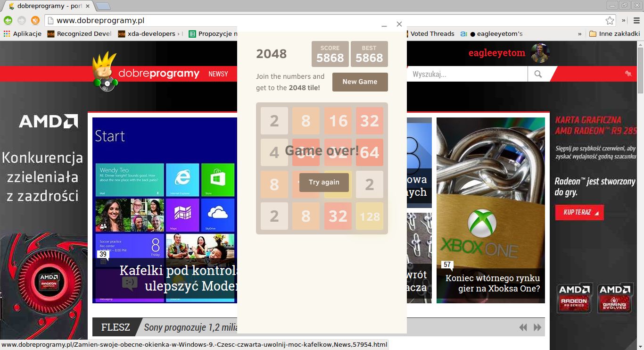
Task: Open the NEWSY menu item
Action: pos(218,74)
